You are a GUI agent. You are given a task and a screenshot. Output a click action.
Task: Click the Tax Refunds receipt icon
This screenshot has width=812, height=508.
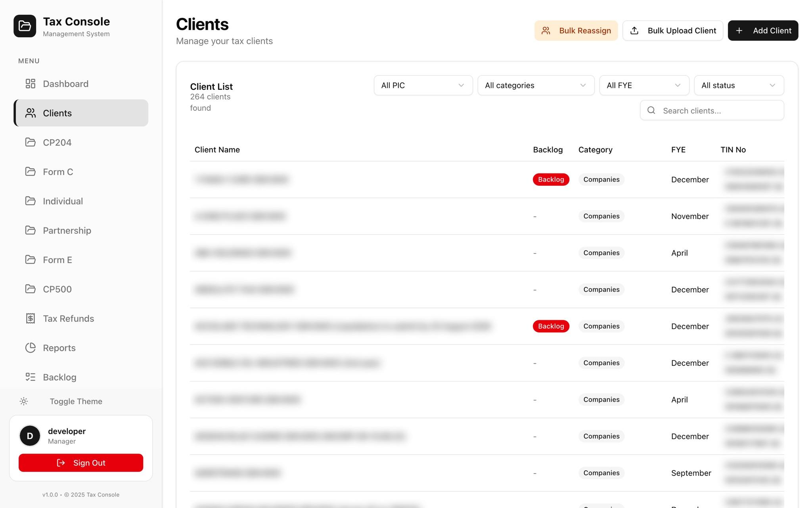(31, 319)
